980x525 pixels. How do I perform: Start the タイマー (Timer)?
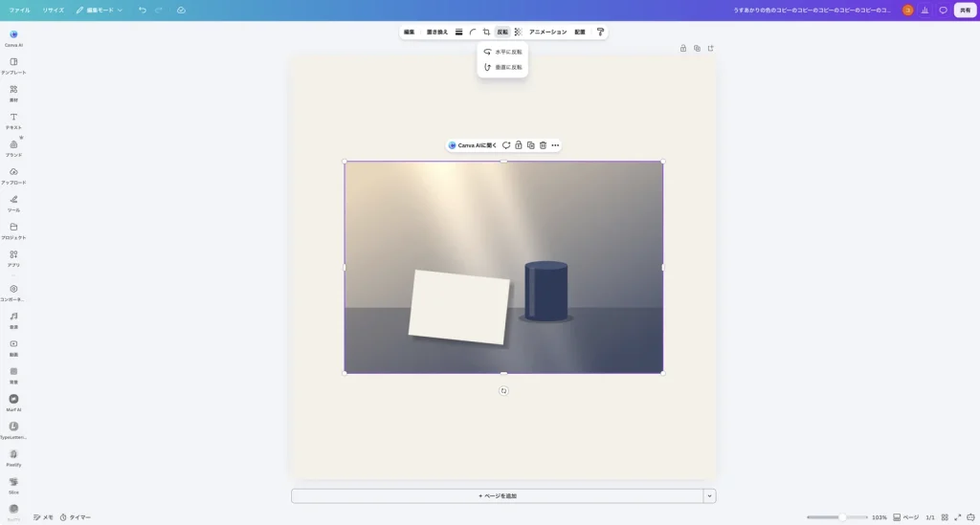[75, 517]
